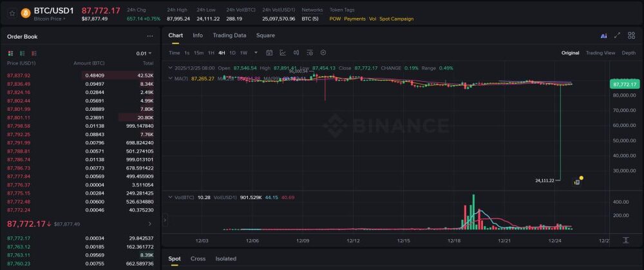
Task: Select the 1H chart interval
Action: [x=211, y=53]
